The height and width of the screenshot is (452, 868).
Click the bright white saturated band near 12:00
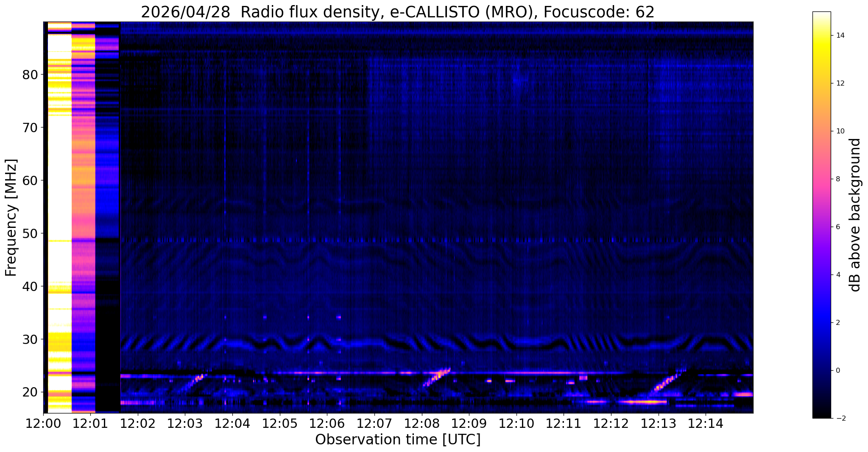tap(59, 169)
